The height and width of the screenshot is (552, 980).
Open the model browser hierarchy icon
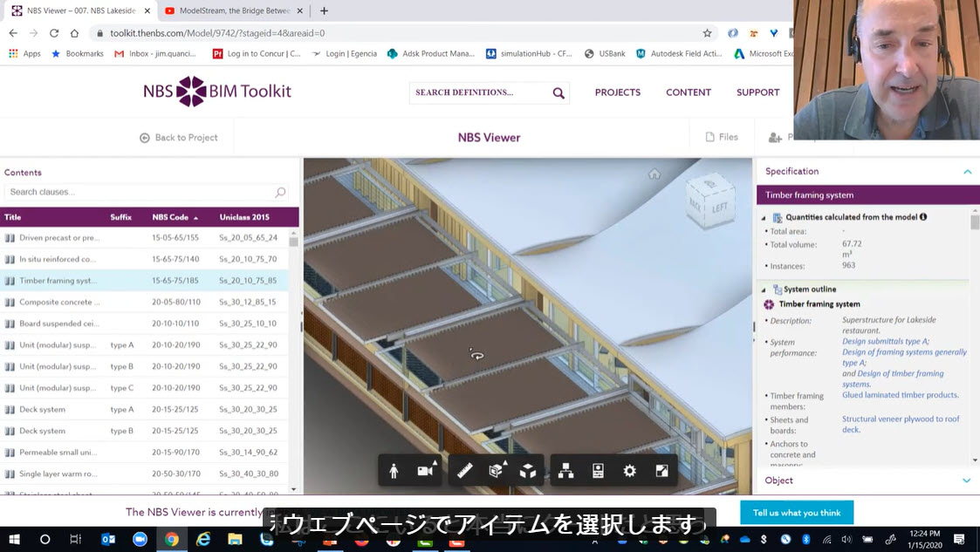(x=565, y=471)
